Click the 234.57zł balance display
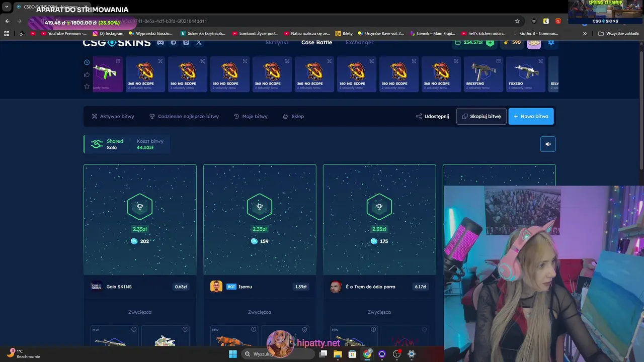The width and height of the screenshot is (644, 362). tap(469, 43)
